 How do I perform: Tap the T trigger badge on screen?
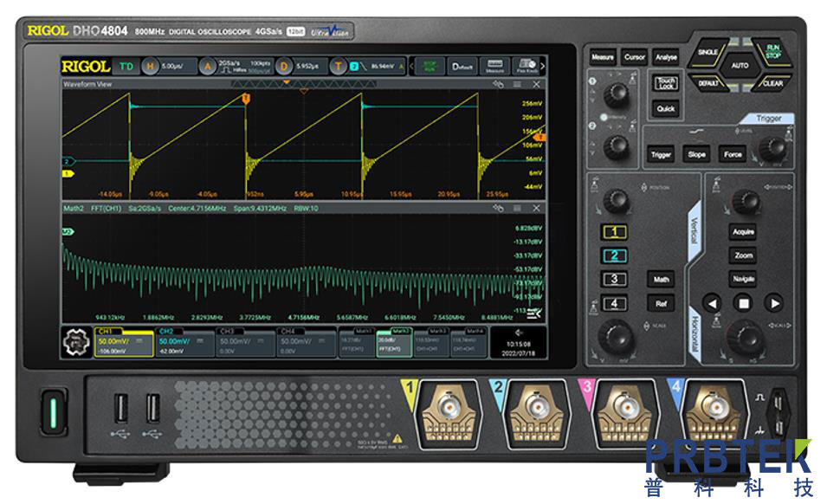(x=338, y=67)
